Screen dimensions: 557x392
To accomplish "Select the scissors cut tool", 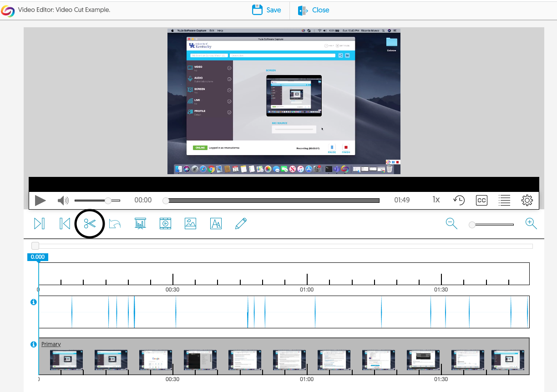I will point(90,223).
